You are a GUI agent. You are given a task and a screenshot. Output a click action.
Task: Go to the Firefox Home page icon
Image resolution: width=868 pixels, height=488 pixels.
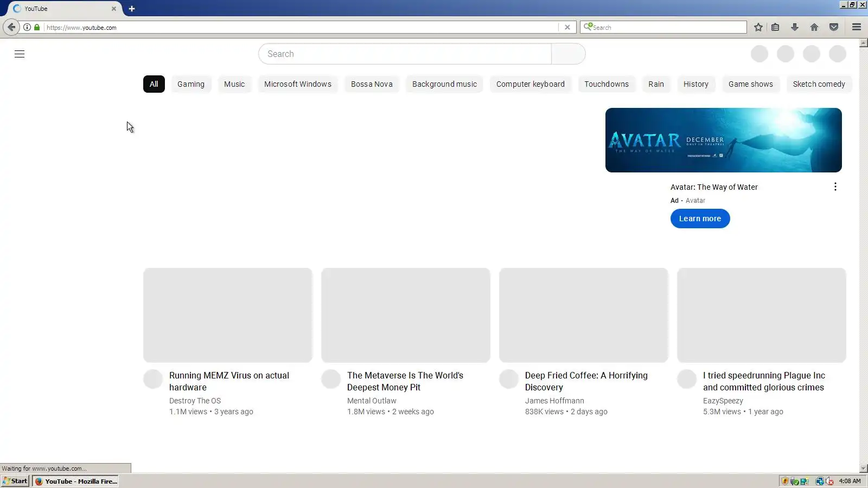pyautogui.click(x=814, y=27)
